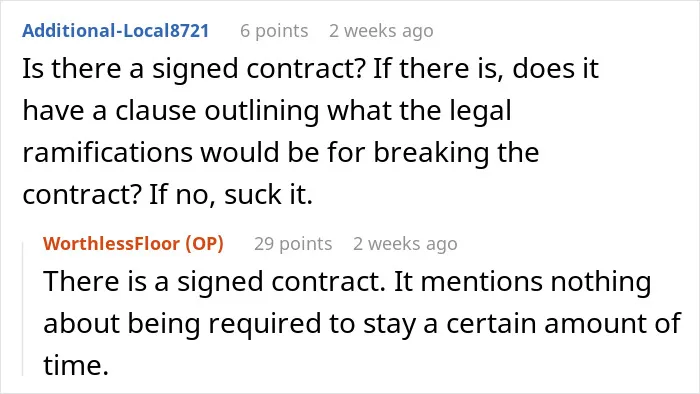
Task: Click the final word 'time.' in reply
Action: [76, 365]
